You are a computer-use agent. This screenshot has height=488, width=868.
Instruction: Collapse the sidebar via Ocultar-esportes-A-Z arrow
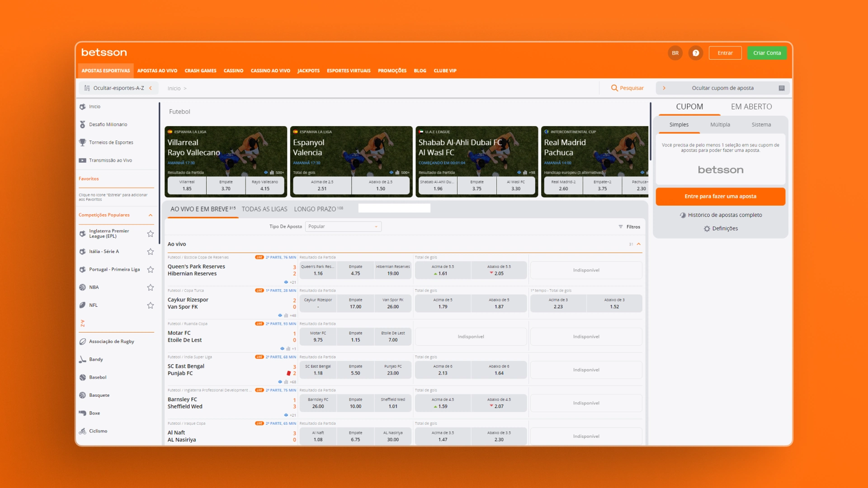click(x=151, y=88)
